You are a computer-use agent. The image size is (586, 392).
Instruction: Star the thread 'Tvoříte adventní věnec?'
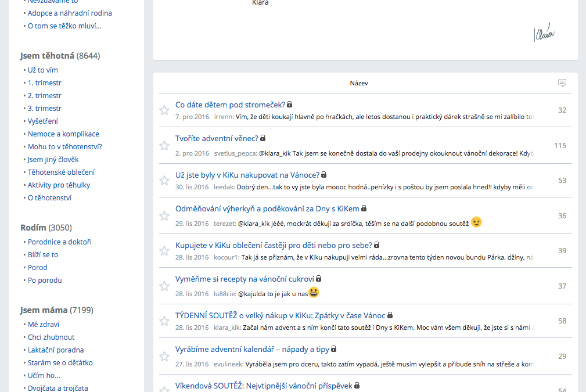click(x=164, y=145)
